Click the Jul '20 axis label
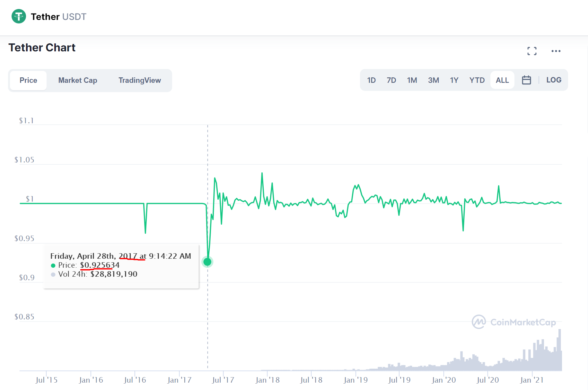The width and height of the screenshot is (588, 390). 488,380
